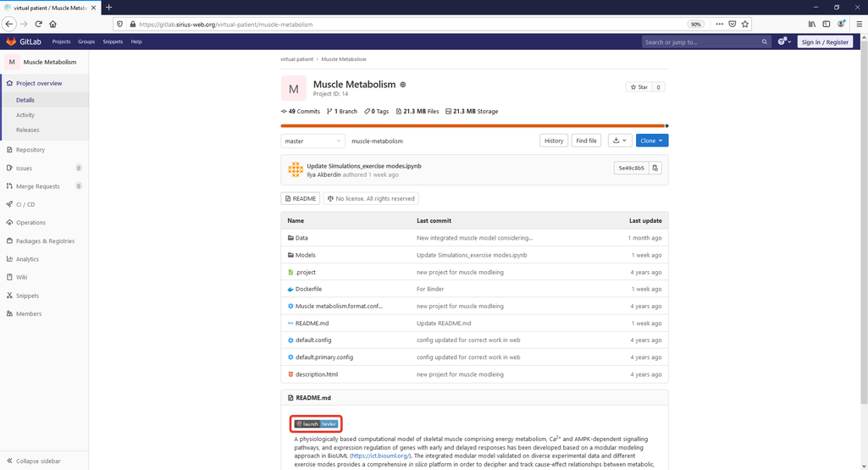This screenshot has height=470, width=868.
Task: Open the Projects menu in navbar
Action: (x=61, y=41)
